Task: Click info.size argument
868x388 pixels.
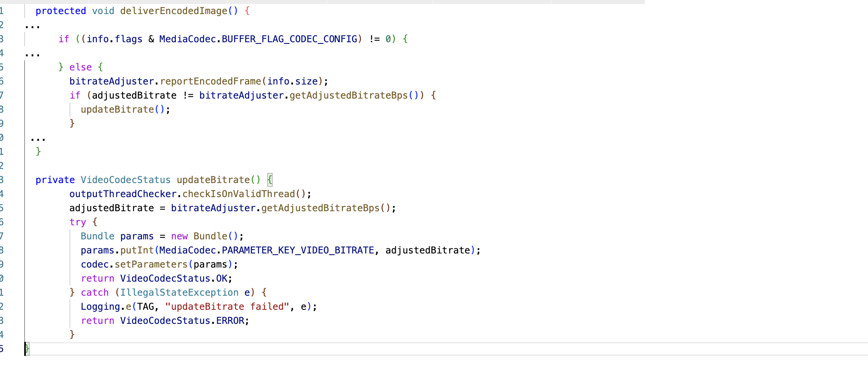Action: [x=293, y=81]
